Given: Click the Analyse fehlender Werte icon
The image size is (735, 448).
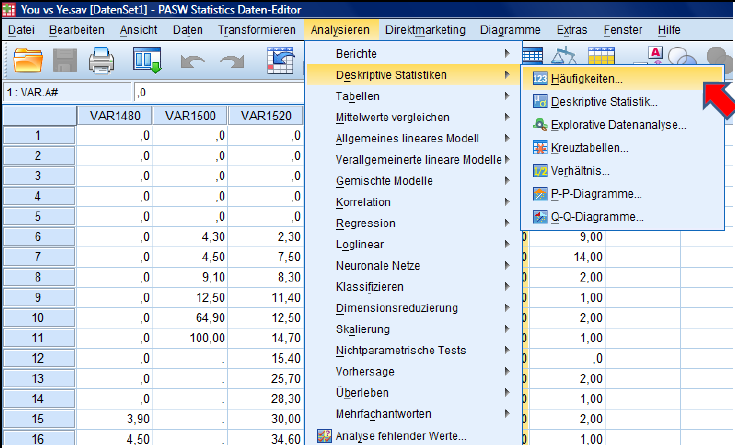Looking at the screenshot, I should coord(324,436).
